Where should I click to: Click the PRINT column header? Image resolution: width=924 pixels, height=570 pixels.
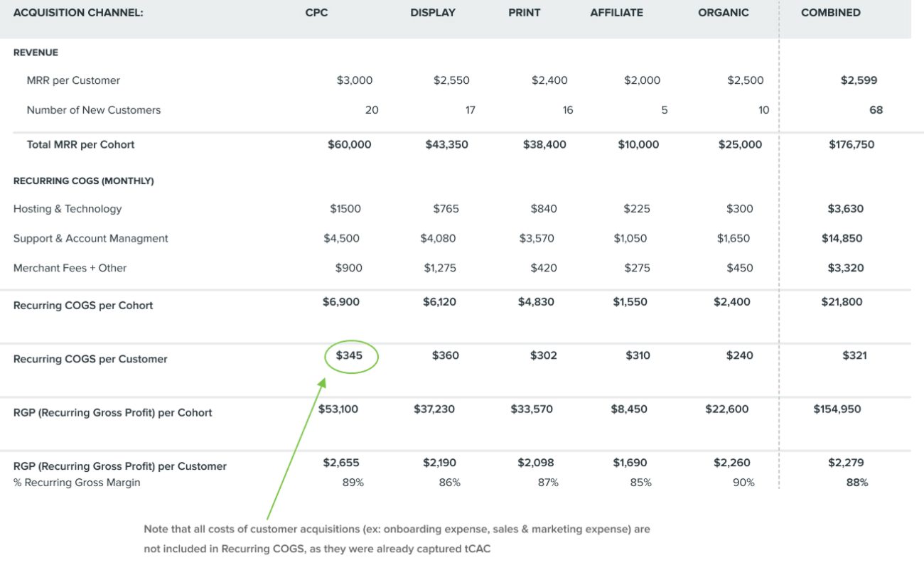[x=524, y=13]
